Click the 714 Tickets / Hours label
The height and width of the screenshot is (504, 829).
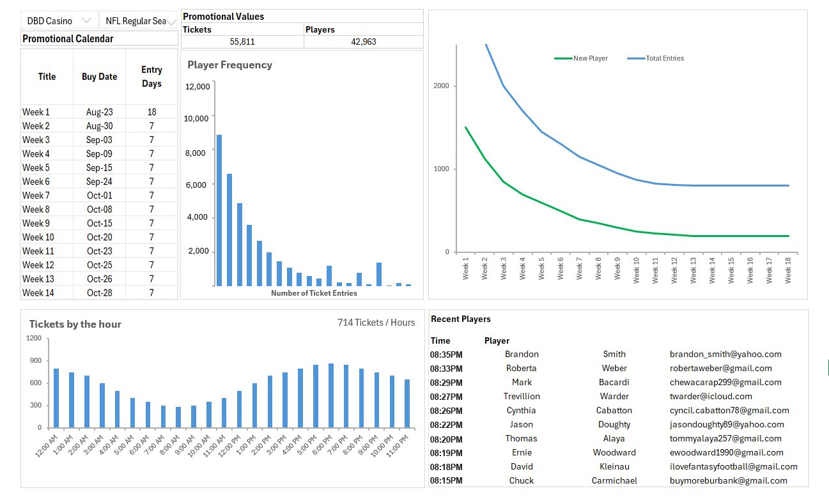(376, 323)
